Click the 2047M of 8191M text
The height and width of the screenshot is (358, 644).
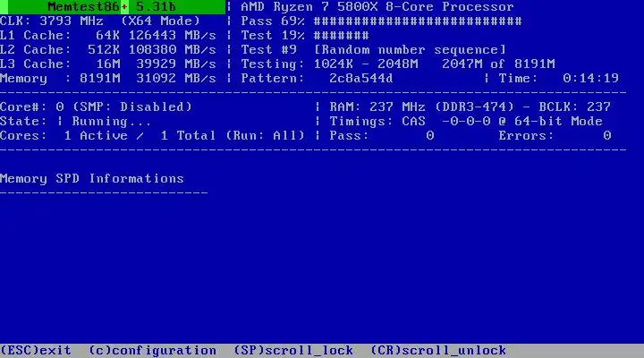tap(498, 64)
